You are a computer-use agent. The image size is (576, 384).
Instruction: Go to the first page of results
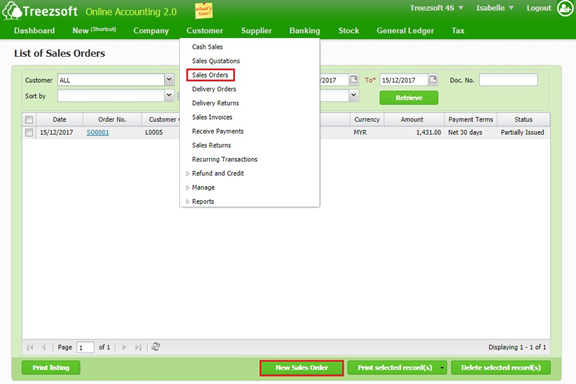click(30, 347)
